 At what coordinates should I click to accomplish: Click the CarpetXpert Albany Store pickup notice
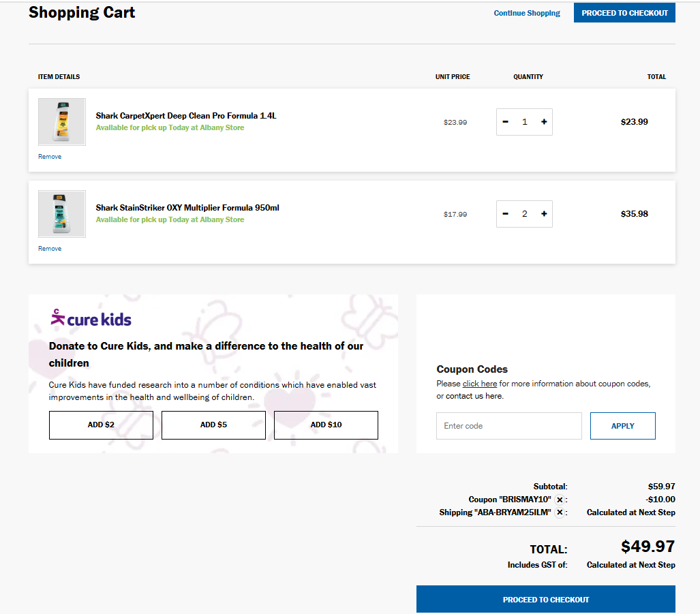point(170,127)
